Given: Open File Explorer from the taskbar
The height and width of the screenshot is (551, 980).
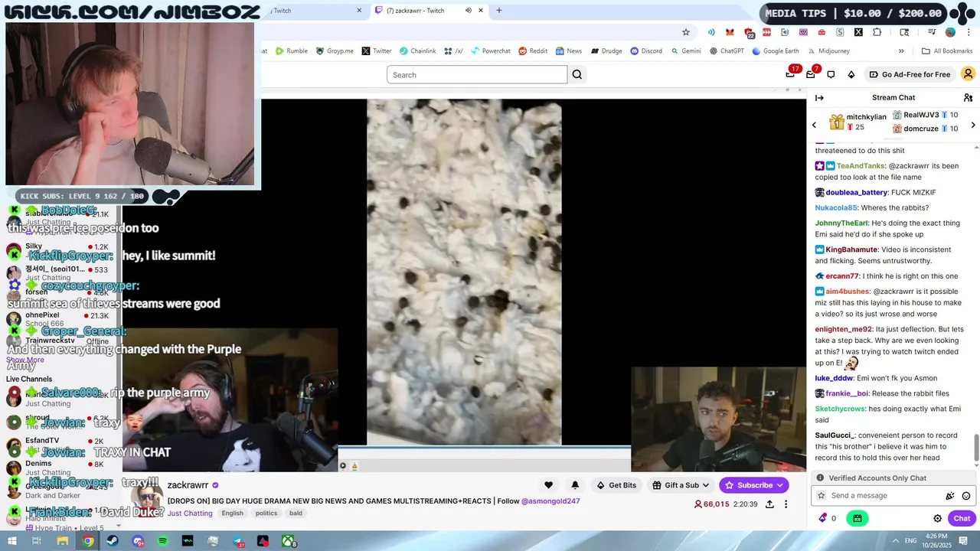Looking at the screenshot, I should pyautogui.click(x=63, y=541).
